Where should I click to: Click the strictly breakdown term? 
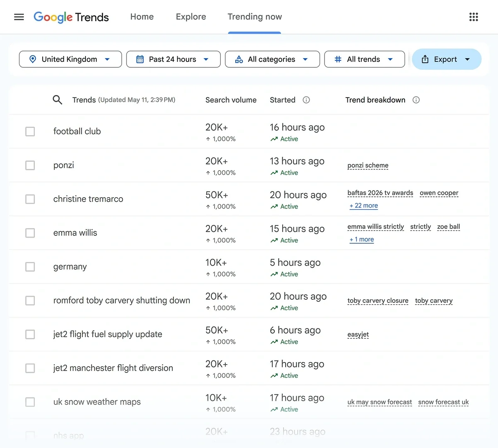coord(420,227)
